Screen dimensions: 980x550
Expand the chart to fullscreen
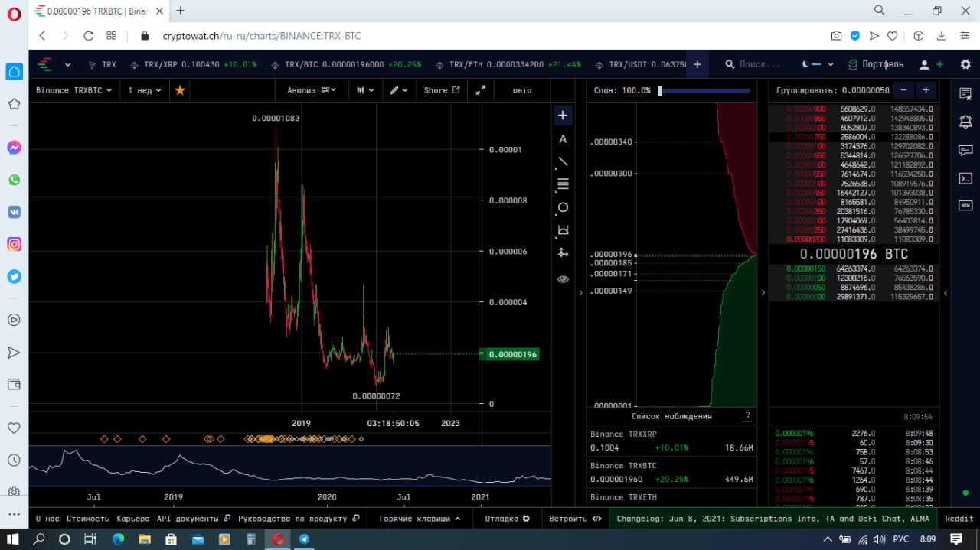point(481,90)
